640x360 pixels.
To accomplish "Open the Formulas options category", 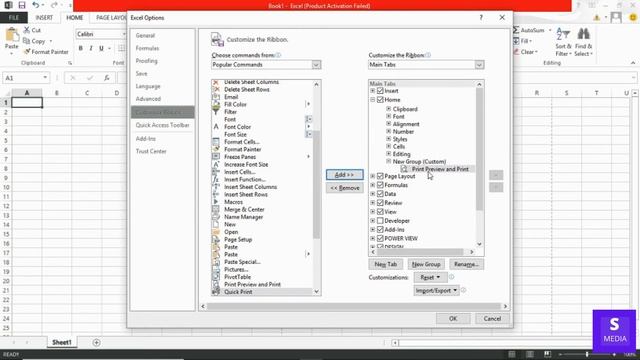I will pyautogui.click(x=147, y=48).
